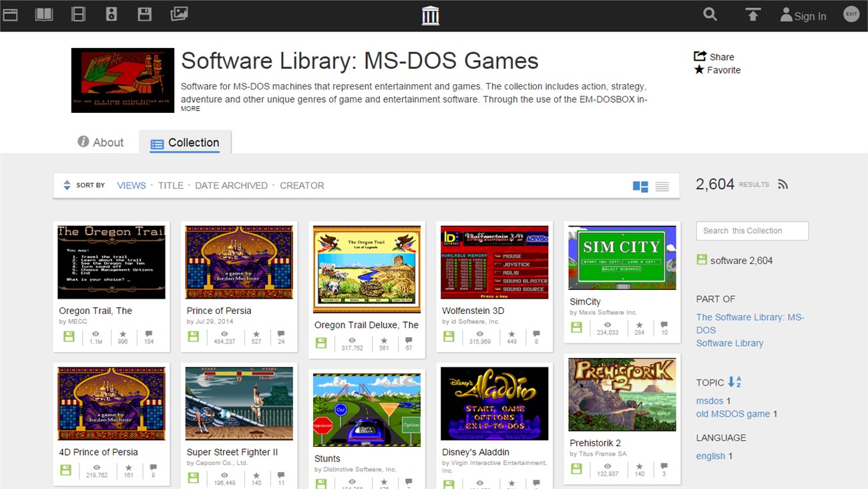Open the Video section in the top bar
This screenshot has width=868, height=489.
tap(78, 13)
